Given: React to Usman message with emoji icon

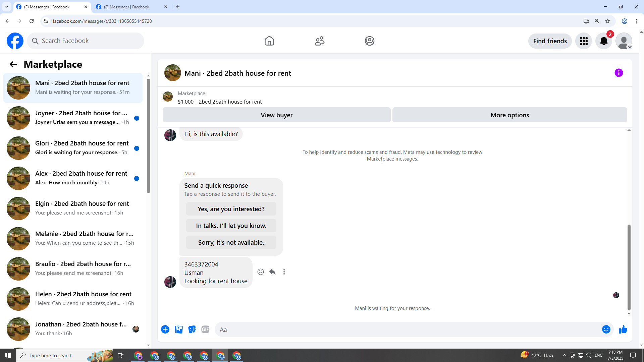Looking at the screenshot, I should click(261, 272).
